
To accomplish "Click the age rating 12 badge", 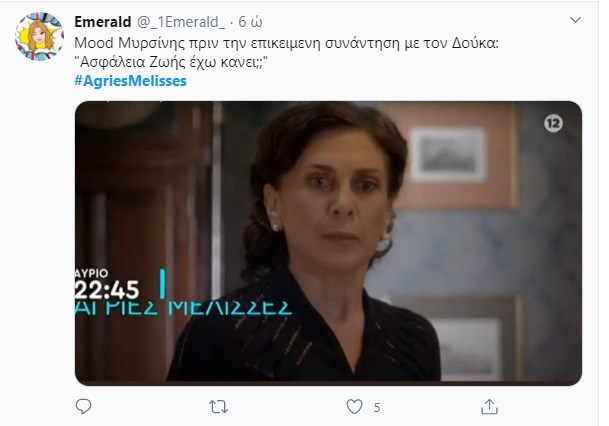I will click(x=553, y=123).
